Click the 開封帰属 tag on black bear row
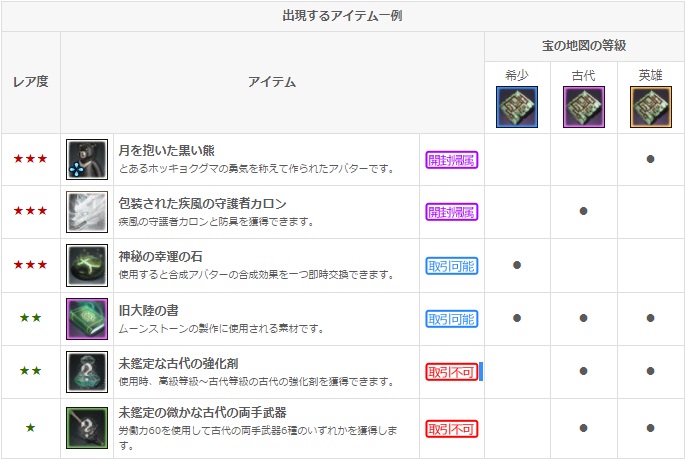Screen dimensions: 686x459 point(452,160)
